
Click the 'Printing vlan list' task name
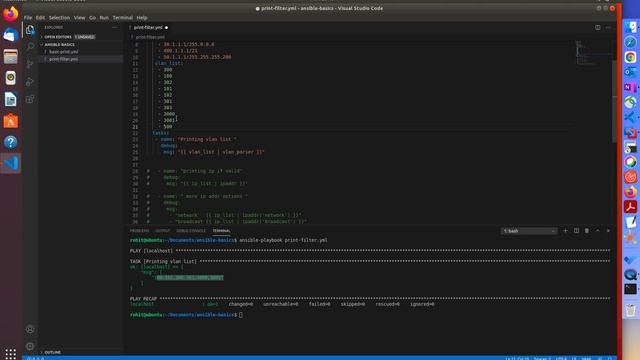[207, 139]
